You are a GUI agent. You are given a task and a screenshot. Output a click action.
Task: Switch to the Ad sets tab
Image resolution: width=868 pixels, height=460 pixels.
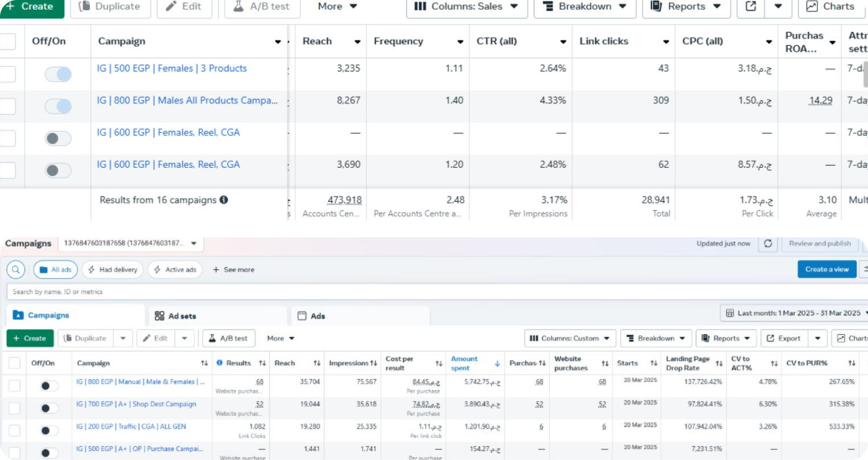tap(175, 316)
